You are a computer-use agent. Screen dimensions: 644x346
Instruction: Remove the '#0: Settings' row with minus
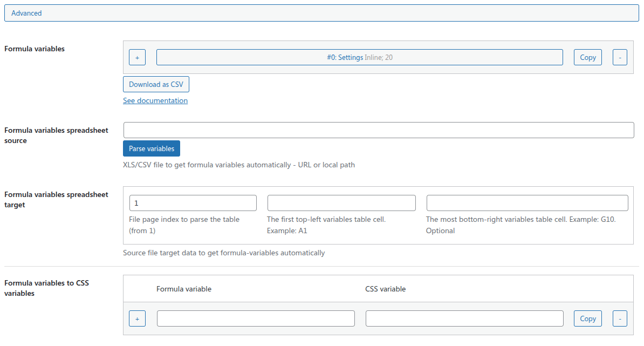[x=620, y=57]
